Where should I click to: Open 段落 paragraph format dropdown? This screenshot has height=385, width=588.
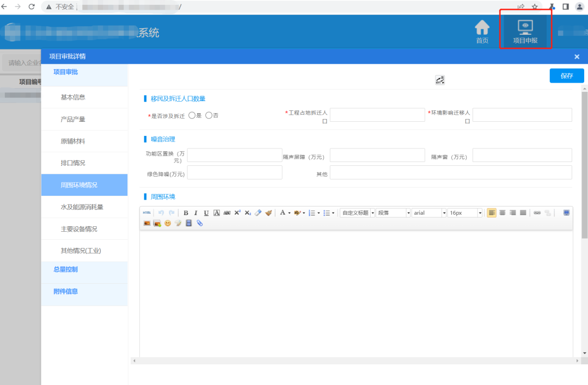click(x=393, y=213)
